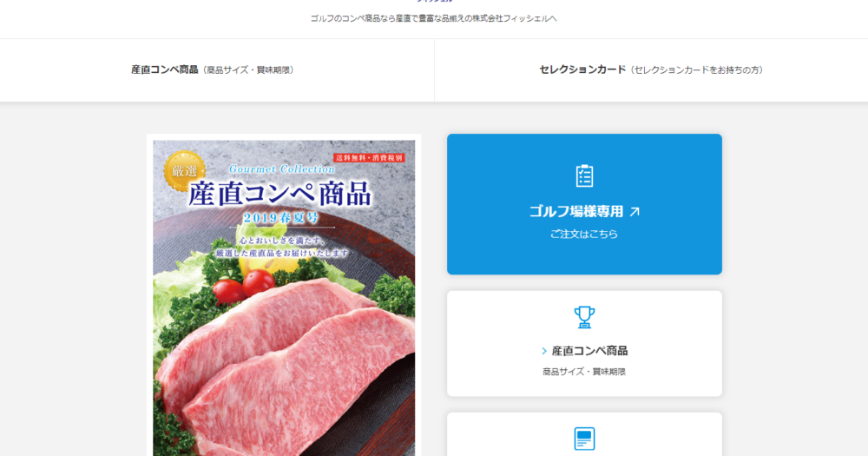Click the 2019春夏号 text on cover
This screenshot has height=456, width=868.
[281, 218]
